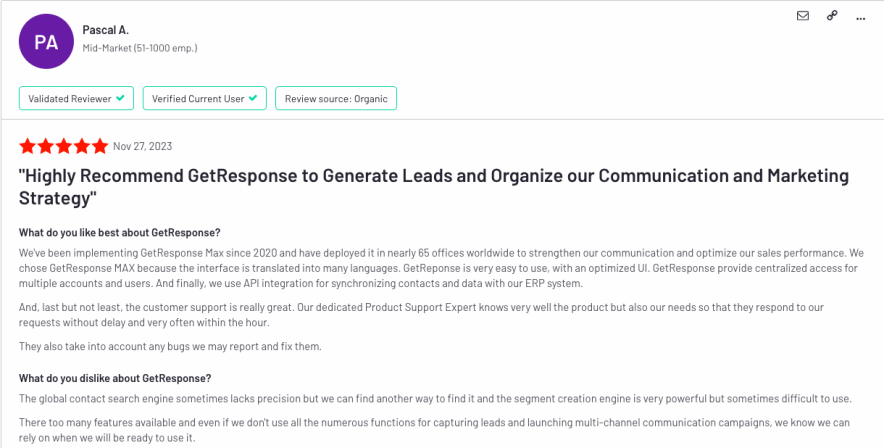Click the second red rating star
884x448 pixels.
tap(45, 146)
